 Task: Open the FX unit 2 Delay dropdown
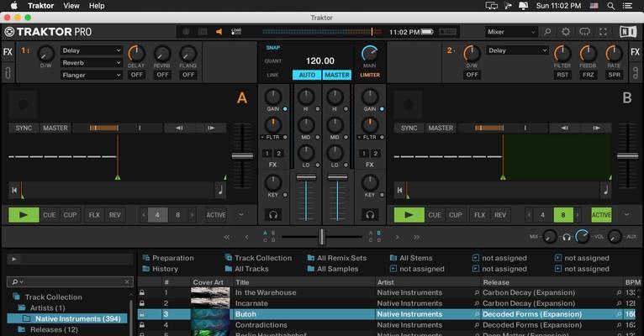coord(518,50)
